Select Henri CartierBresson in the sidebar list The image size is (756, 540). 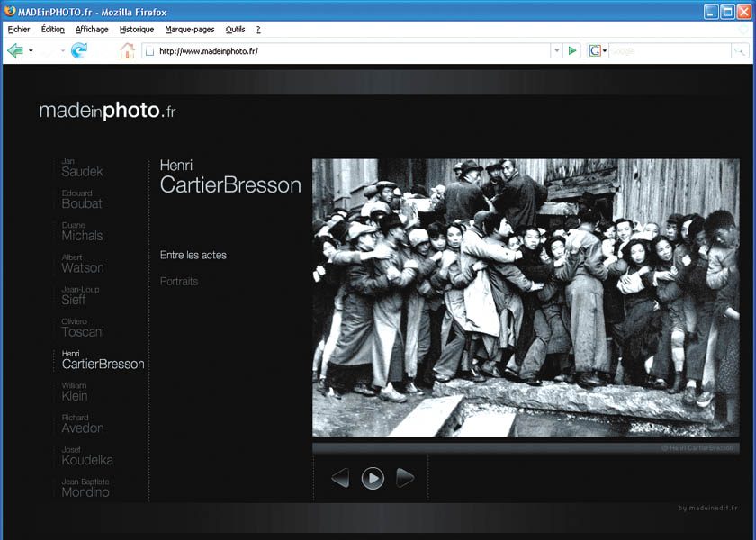[x=103, y=360]
